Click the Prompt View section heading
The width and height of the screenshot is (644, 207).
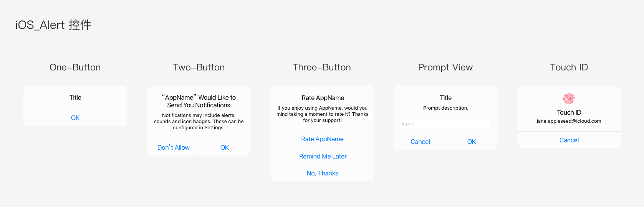pos(445,67)
